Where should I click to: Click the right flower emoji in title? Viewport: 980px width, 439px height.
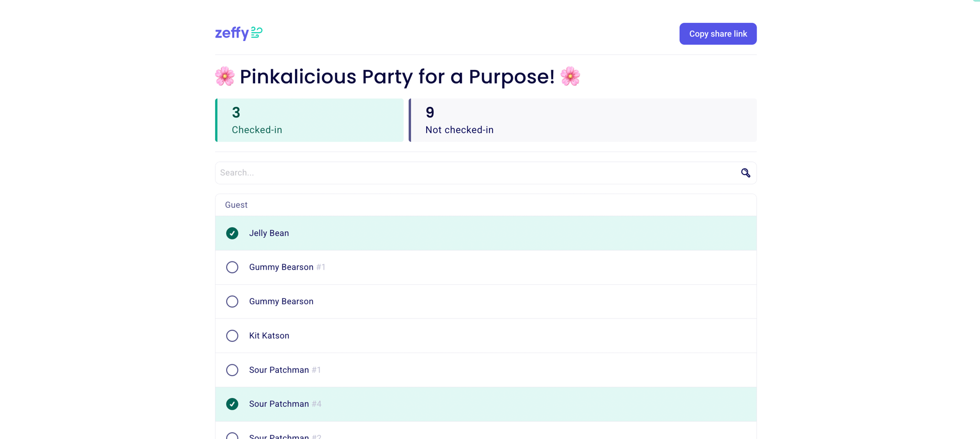(570, 77)
